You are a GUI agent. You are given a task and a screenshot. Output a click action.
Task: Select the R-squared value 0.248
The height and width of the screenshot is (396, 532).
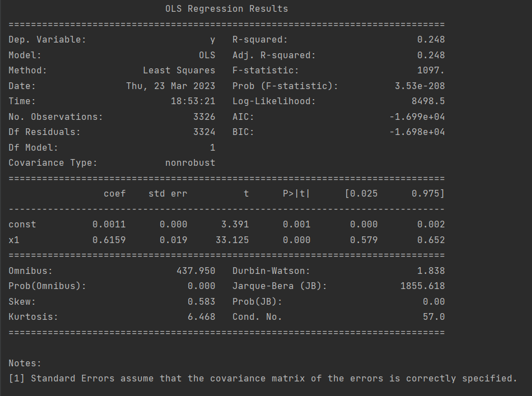[x=431, y=40]
